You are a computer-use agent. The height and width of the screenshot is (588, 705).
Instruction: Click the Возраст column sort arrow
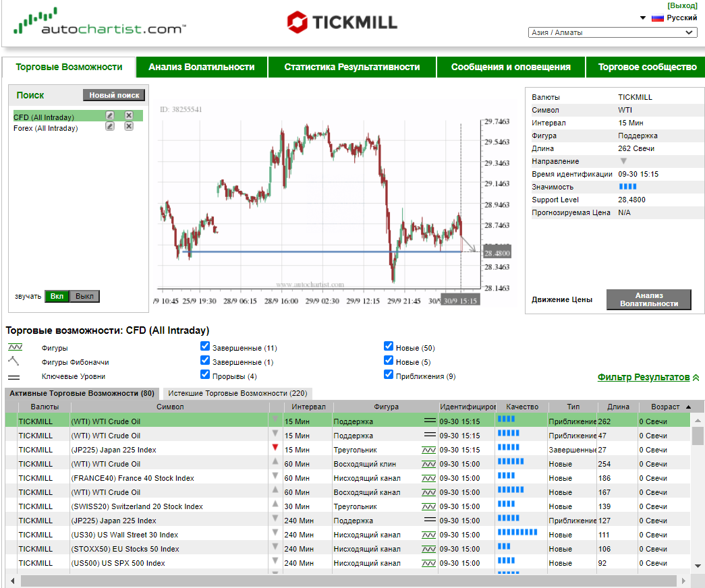click(688, 407)
